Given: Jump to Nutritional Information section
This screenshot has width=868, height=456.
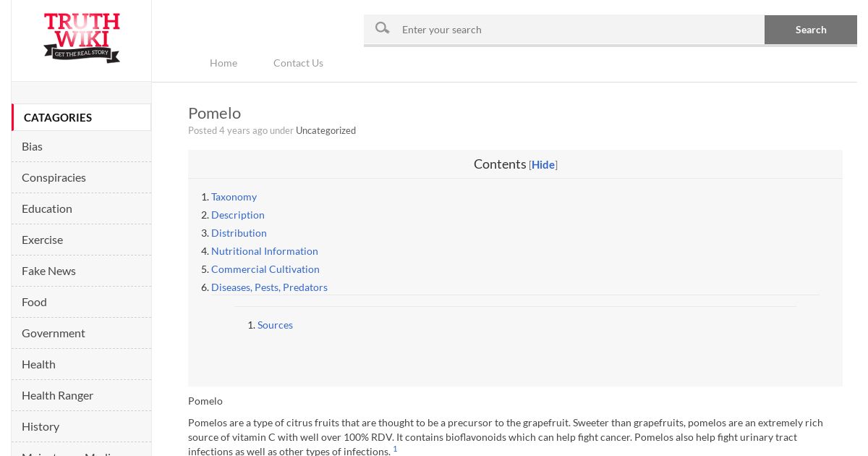Looking at the screenshot, I should click(265, 251).
